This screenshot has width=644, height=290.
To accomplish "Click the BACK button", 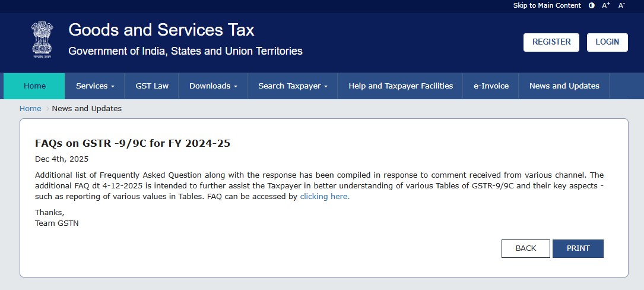I will 525,248.
